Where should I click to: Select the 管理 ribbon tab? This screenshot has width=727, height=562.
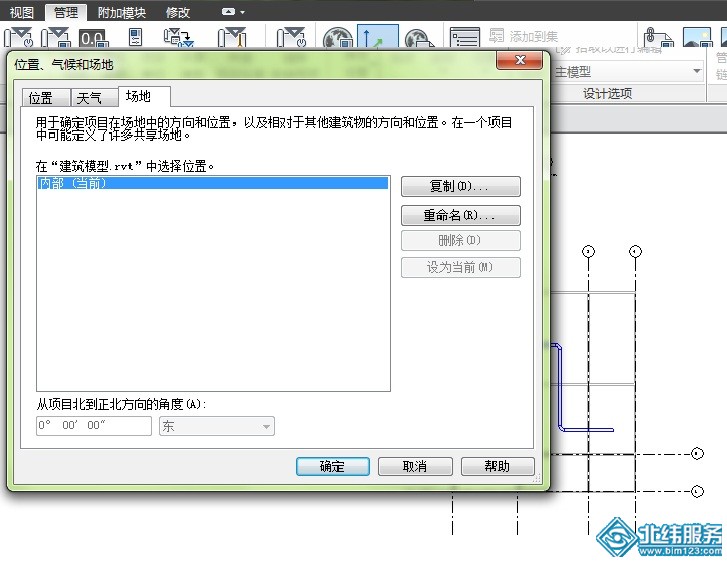click(66, 13)
